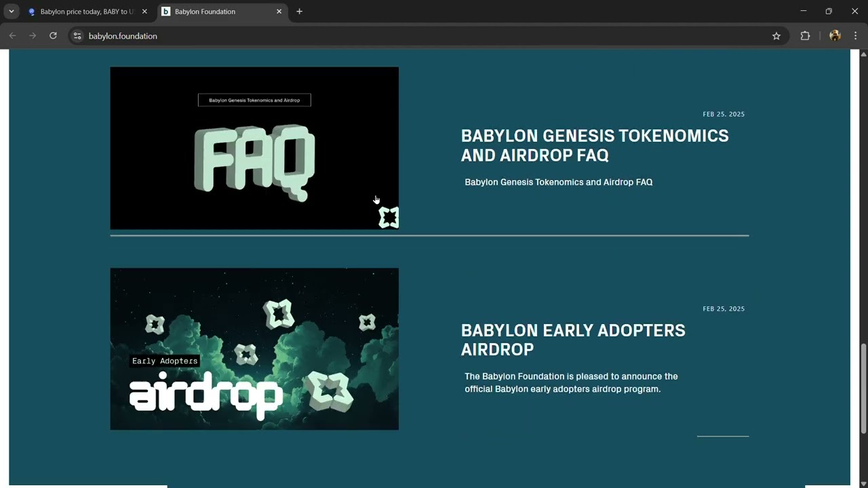Open the FAQ article thumbnail

point(254,148)
